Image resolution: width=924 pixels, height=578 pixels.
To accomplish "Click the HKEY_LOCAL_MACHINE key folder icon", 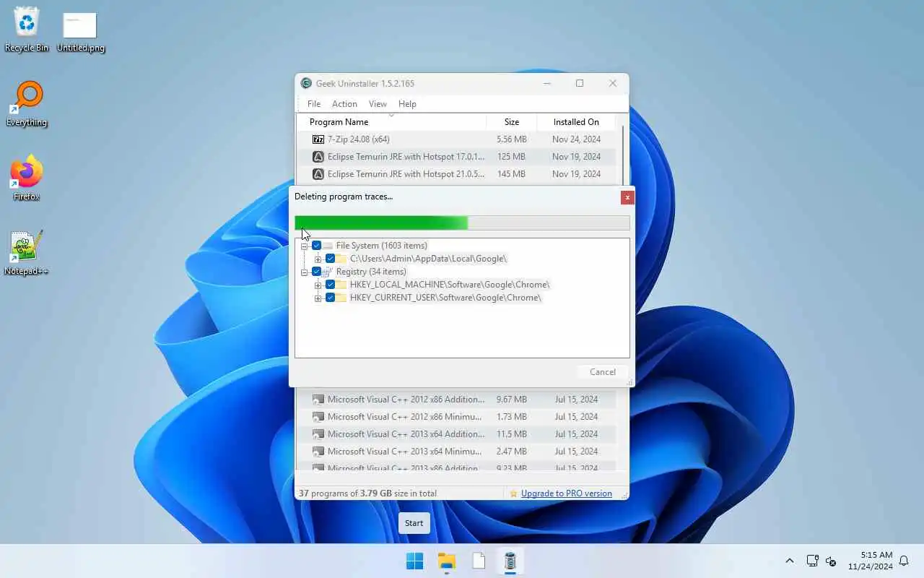I will (342, 285).
